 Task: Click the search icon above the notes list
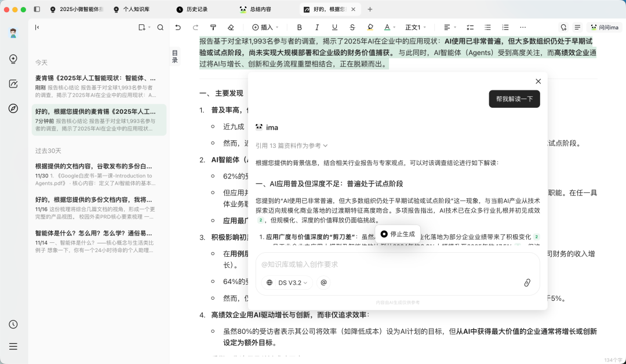[161, 27]
